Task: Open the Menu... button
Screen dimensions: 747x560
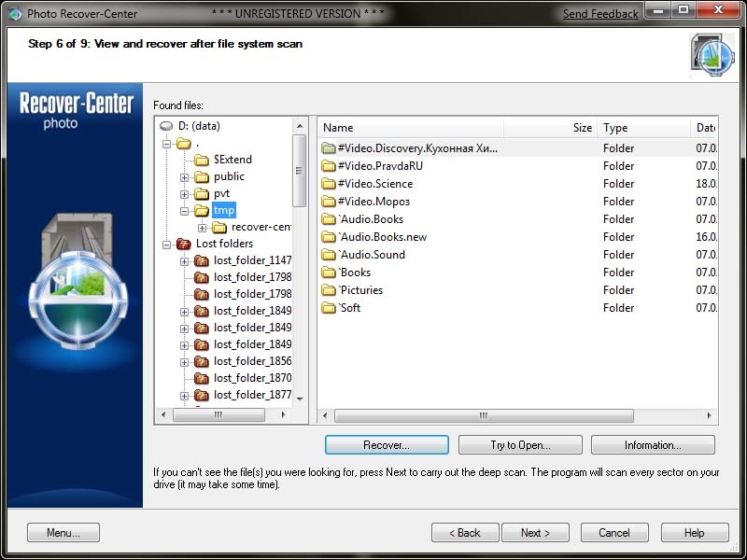Action: (63, 533)
